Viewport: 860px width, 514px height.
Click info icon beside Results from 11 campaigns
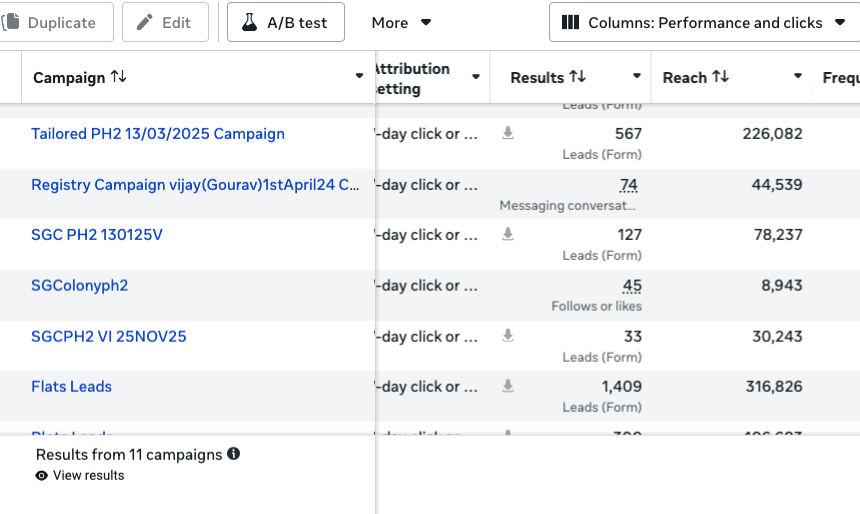pos(234,454)
